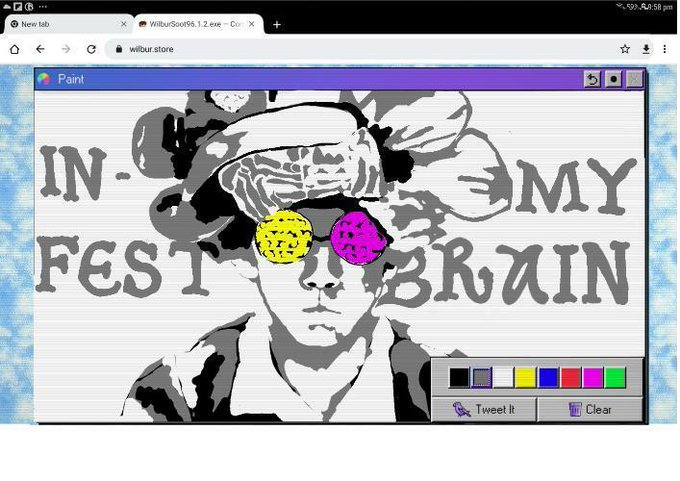Navigate back in the browser
This screenshot has width=680, height=481.
40,49
